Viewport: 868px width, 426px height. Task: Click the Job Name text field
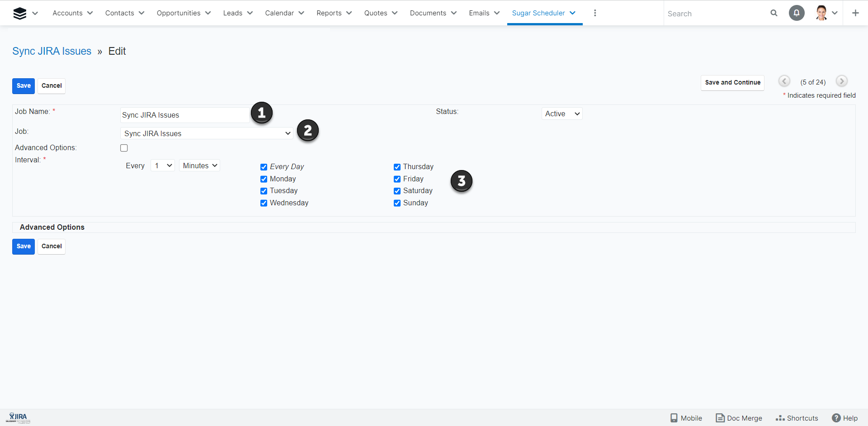click(184, 115)
